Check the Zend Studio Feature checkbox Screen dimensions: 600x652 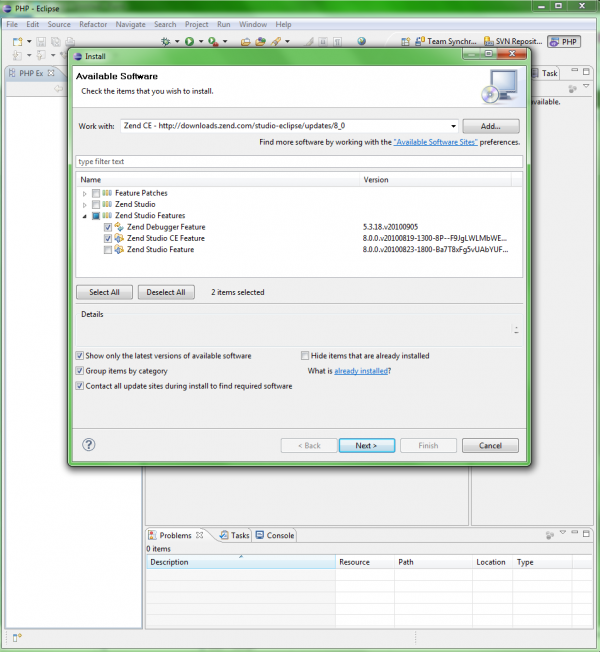pyautogui.click(x=108, y=249)
